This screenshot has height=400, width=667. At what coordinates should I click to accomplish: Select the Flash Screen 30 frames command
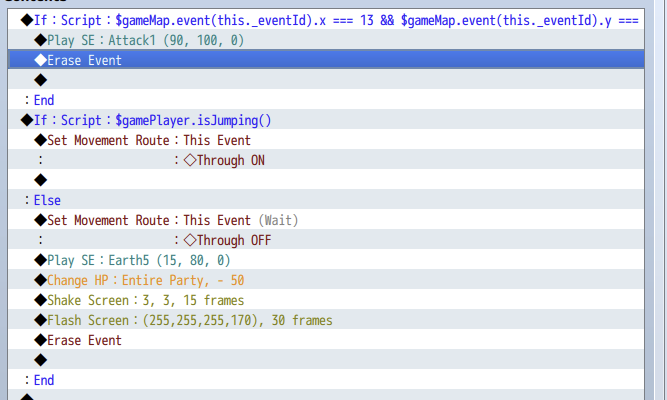click(189, 320)
